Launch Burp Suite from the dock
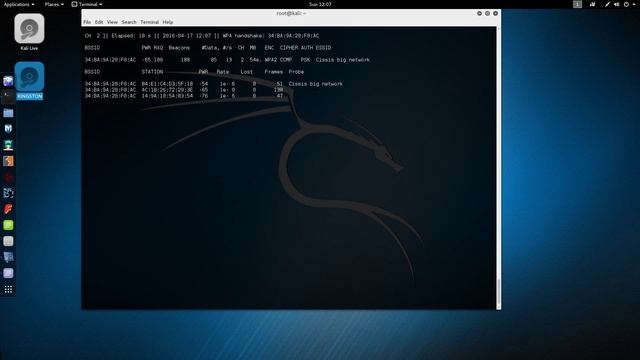 (8, 161)
